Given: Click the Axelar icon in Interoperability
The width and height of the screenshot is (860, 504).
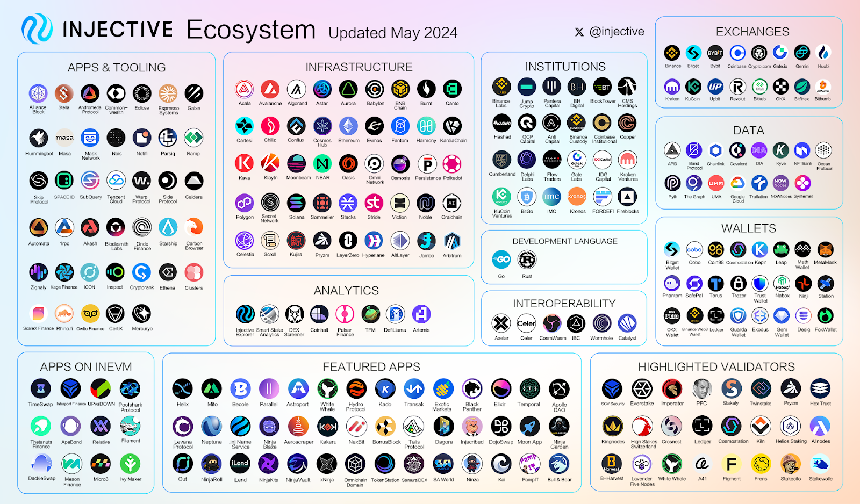Looking at the screenshot, I should (501, 323).
